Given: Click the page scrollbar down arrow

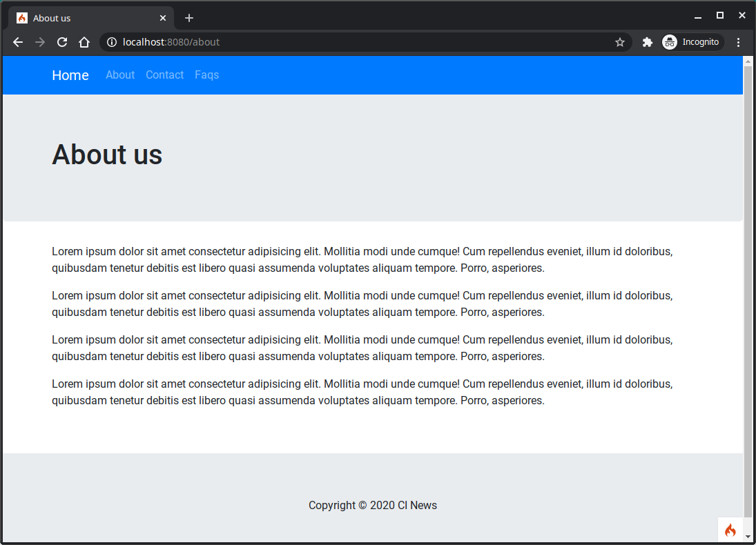Looking at the screenshot, I should click(x=748, y=537).
